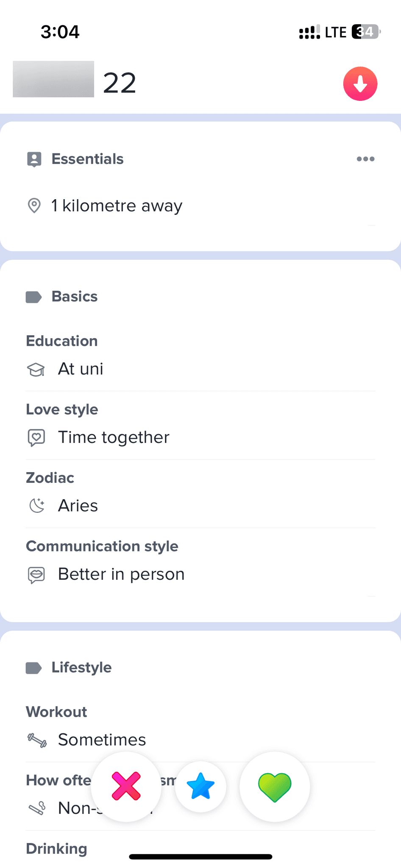
Task: Reject the profile with the red X
Action: (x=126, y=787)
